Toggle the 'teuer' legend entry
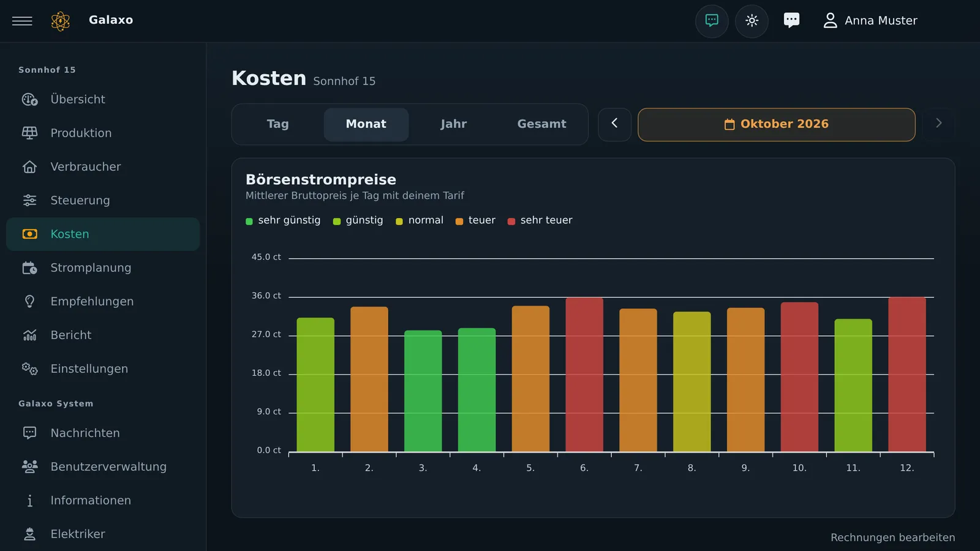980x551 pixels. [476, 220]
